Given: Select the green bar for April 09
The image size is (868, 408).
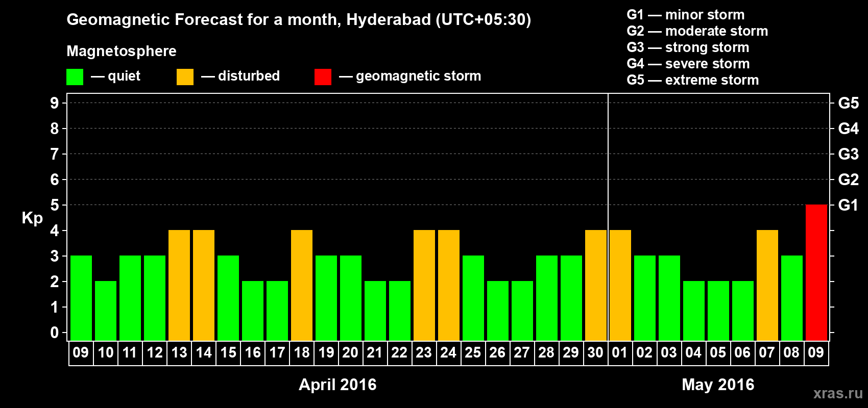Looking at the screenshot, I should click(81, 298).
